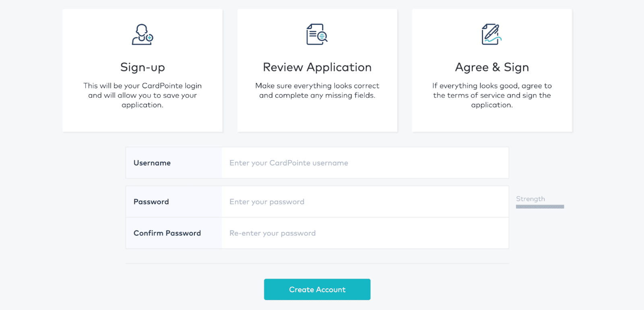Image resolution: width=644 pixels, height=310 pixels.
Task: Focus the CardPointe username input field
Action: coord(365,163)
